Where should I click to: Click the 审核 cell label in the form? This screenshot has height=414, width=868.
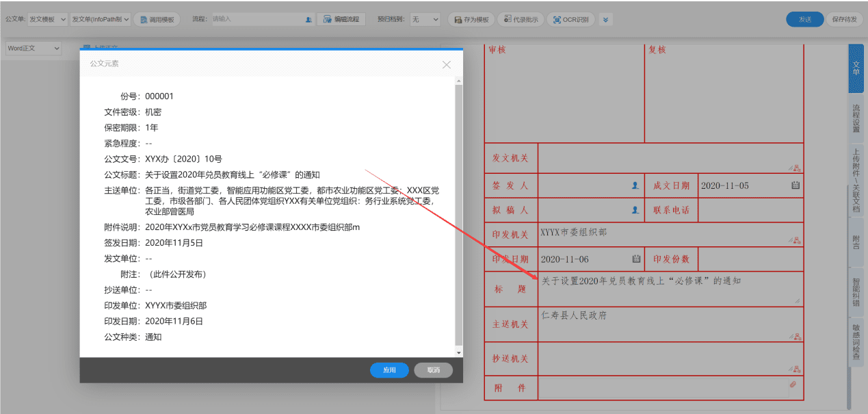(497, 50)
